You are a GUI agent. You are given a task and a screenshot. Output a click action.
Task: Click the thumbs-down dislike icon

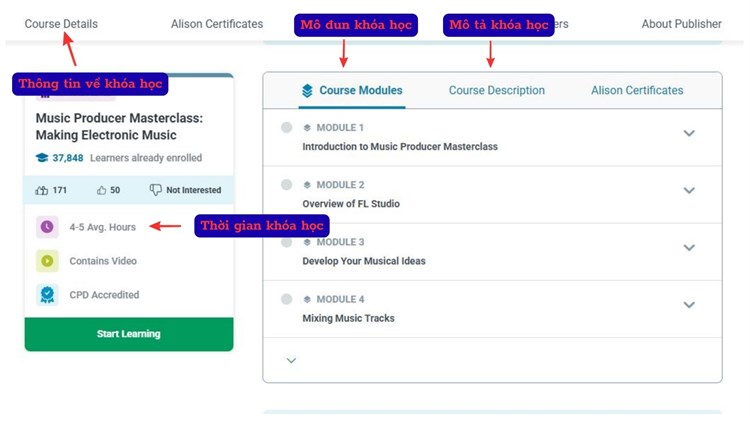[155, 190]
